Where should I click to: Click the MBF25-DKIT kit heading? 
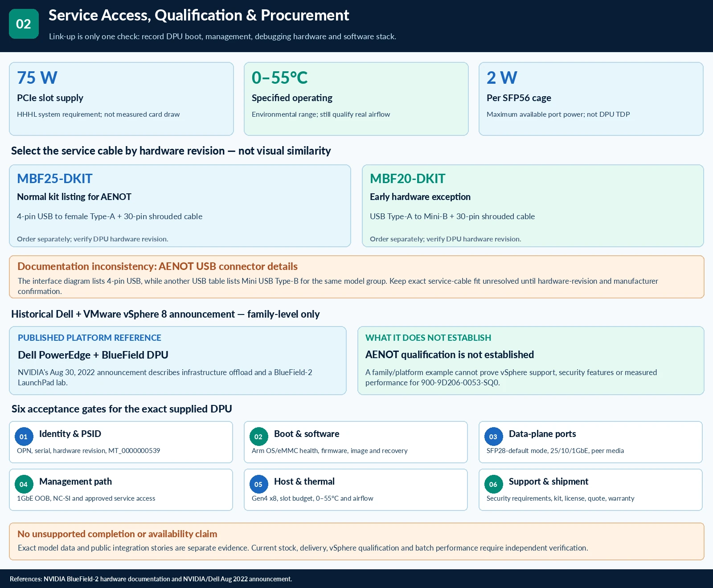(54, 179)
